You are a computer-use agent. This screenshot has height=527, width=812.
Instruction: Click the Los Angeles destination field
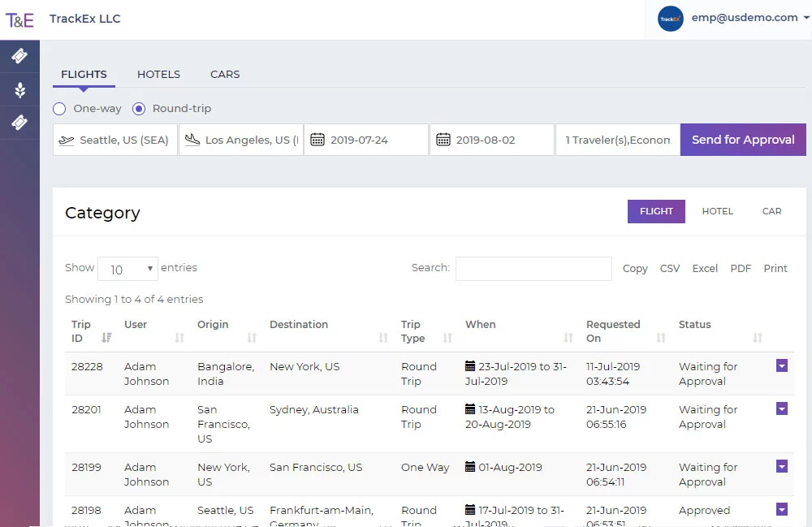tap(241, 140)
